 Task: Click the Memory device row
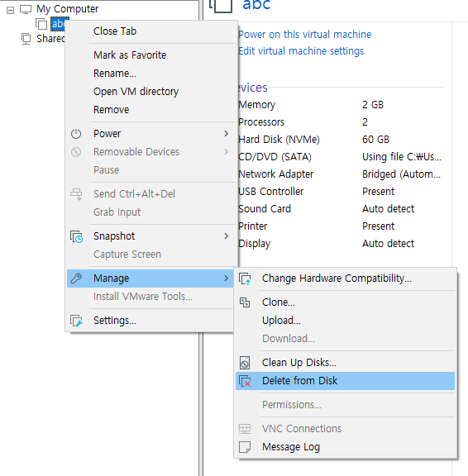pyautogui.click(x=341, y=105)
